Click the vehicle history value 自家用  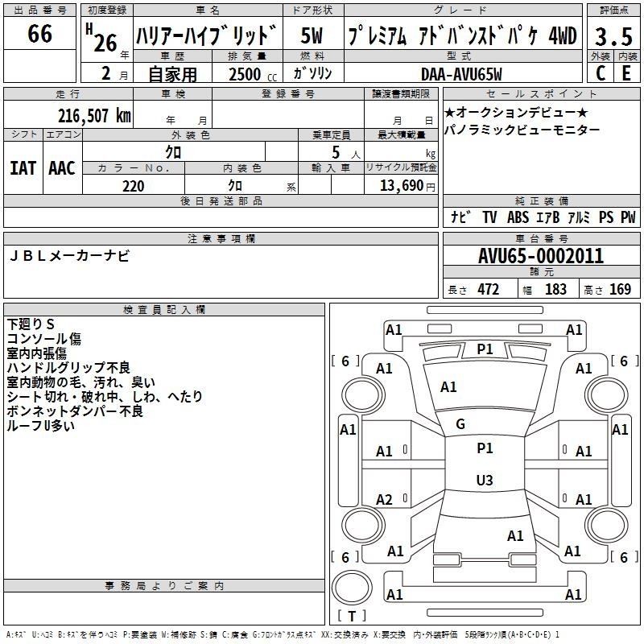172,74
